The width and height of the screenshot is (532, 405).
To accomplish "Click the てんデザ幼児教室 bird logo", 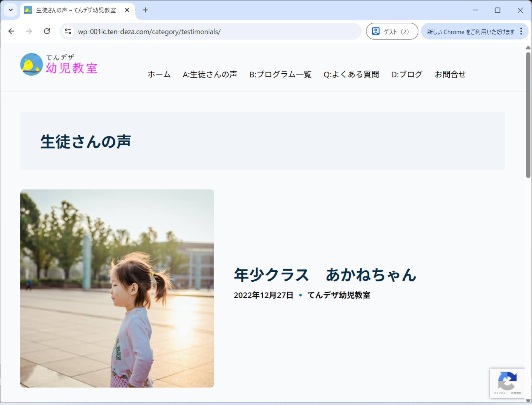I will tap(32, 64).
